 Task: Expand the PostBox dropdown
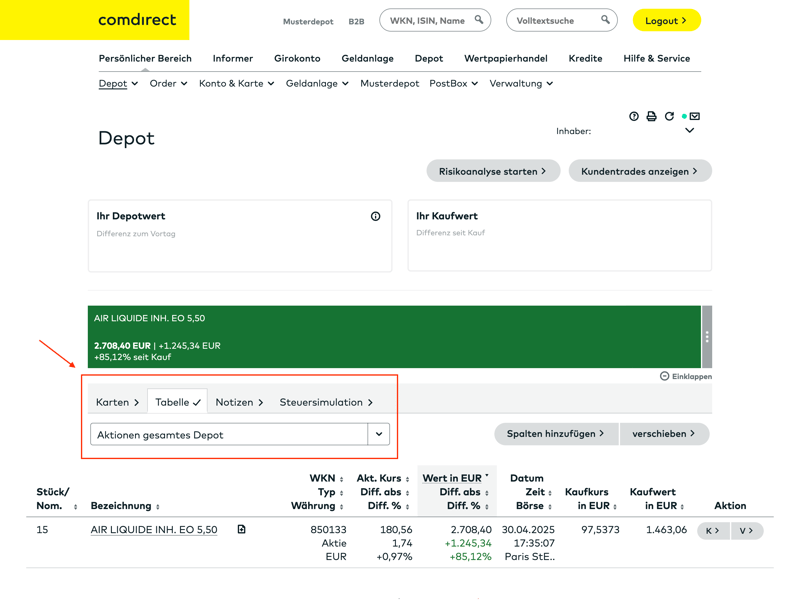pyautogui.click(x=474, y=84)
